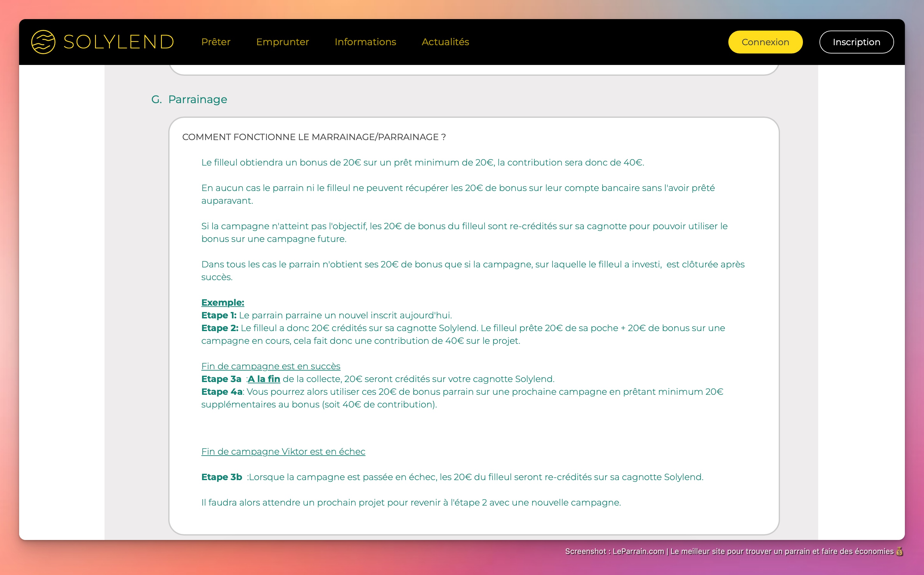
Task: Click the bold Etape 1: label
Action: (x=219, y=315)
